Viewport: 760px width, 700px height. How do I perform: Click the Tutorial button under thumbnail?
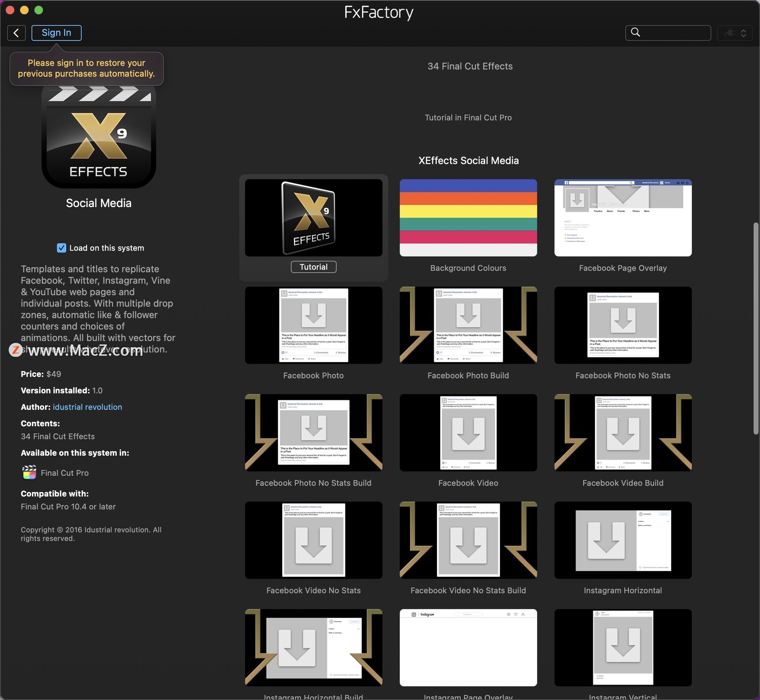tap(313, 267)
